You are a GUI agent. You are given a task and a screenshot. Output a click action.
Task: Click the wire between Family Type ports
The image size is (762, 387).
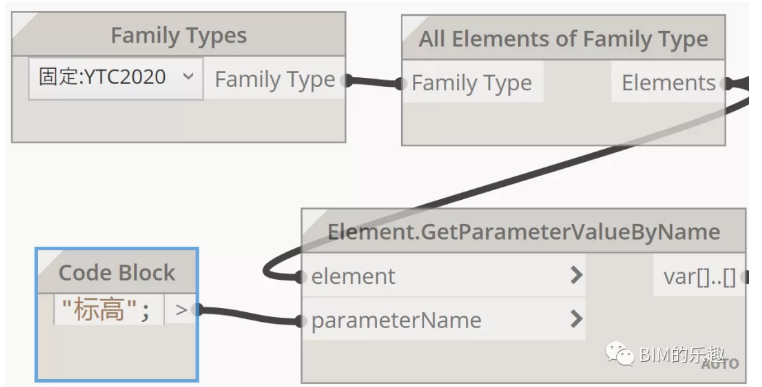pyautogui.click(x=373, y=82)
